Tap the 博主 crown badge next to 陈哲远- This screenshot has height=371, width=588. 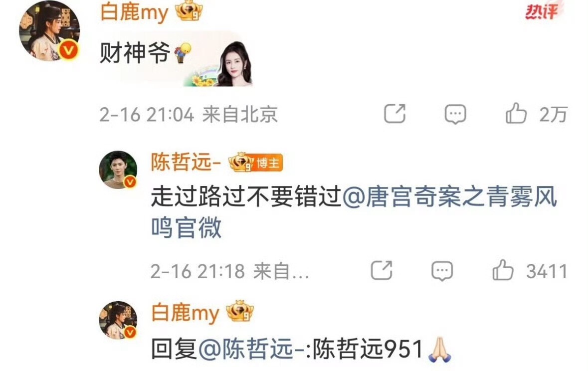[x=255, y=163]
